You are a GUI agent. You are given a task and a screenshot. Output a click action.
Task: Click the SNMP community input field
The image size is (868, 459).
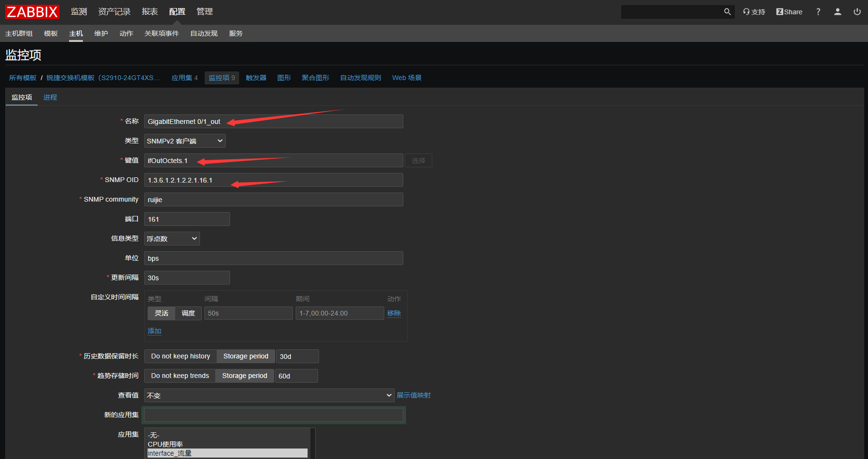click(x=274, y=200)
